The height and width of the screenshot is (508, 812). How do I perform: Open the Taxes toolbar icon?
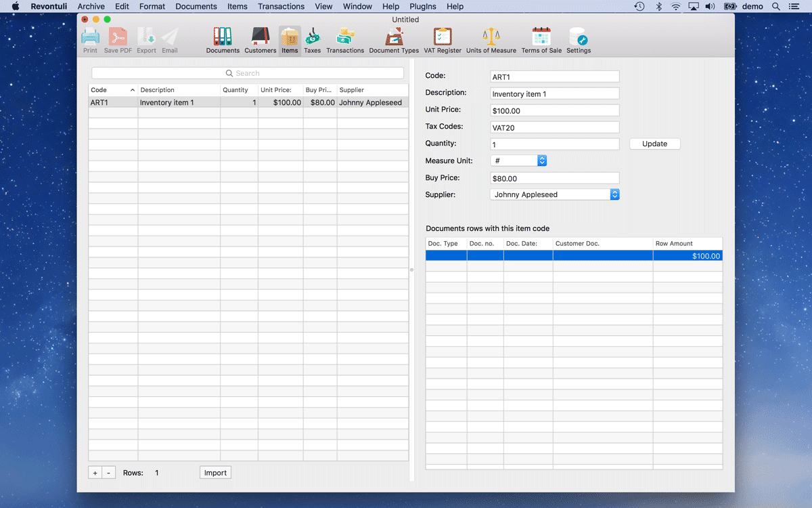pyautogui.click(x=313, y=37)
